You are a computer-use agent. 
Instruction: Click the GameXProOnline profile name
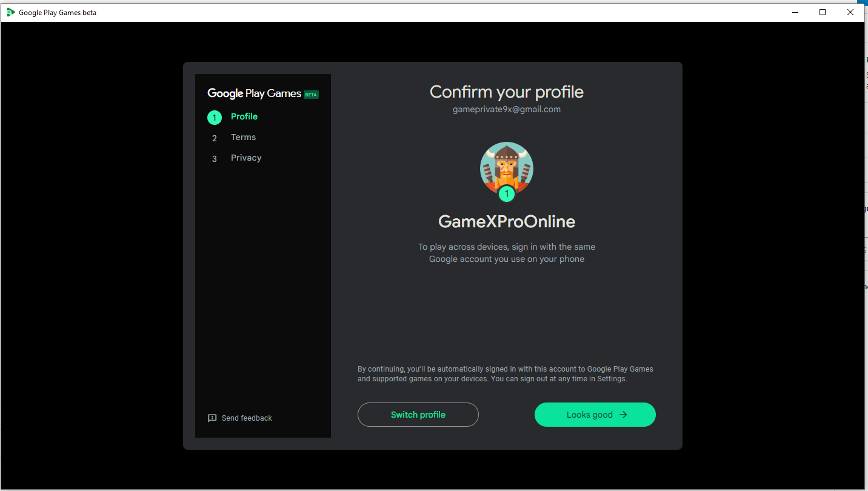pyautogui.click(x=506, y=221)
